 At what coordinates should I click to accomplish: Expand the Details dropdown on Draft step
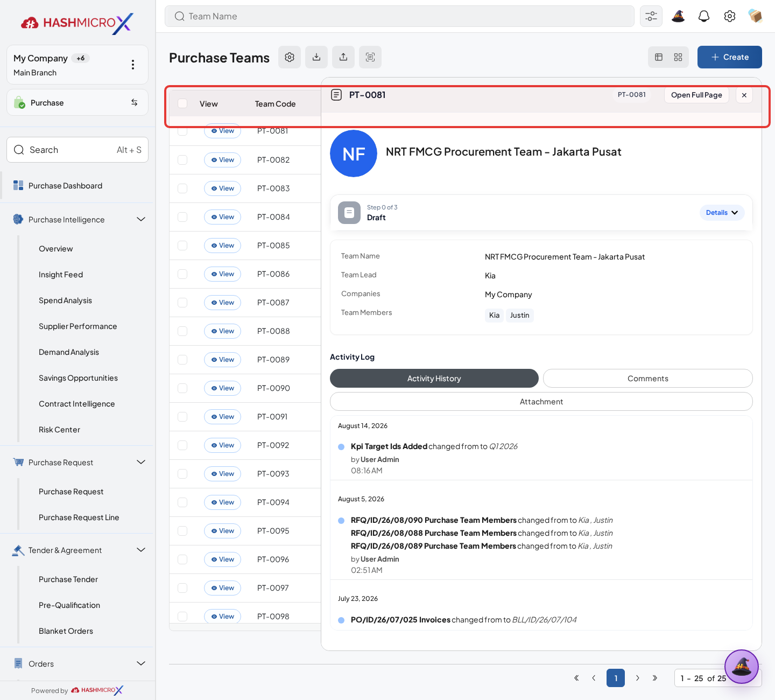coord(722,213)
